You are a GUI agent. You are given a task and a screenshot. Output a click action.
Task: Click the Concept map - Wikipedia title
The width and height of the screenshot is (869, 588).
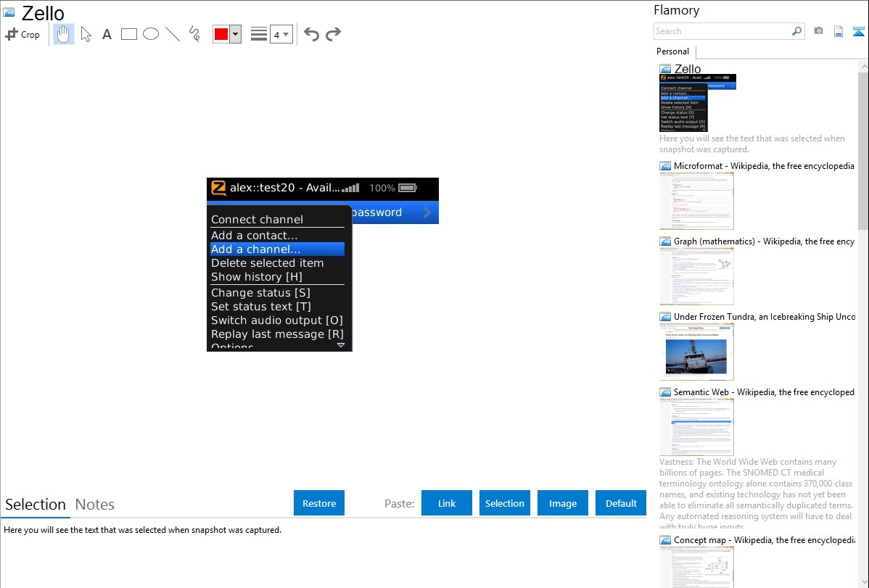[x=764, y=539]
